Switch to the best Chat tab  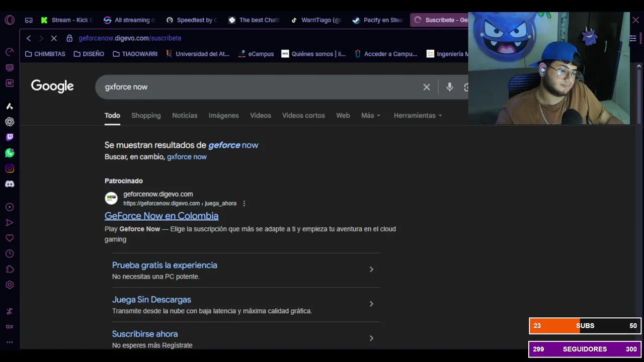pyautogui.click(x=254, y=20)
